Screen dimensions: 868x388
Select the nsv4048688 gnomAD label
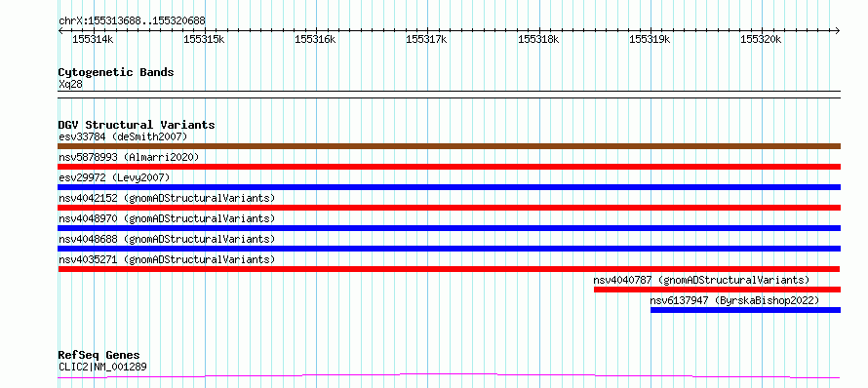(x=167, y=239)
